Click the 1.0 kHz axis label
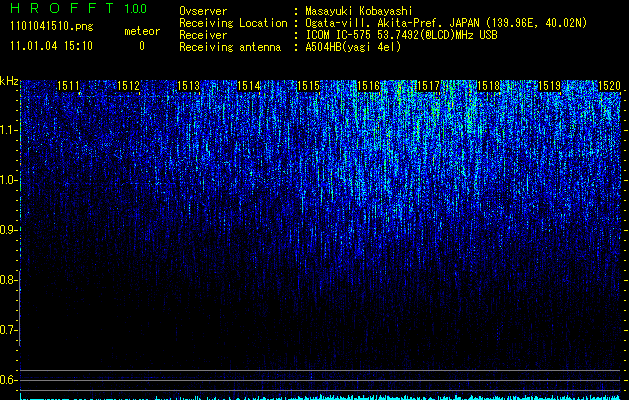Image resolution: width=629 pixels, height=400 pixels. click(x=8, y=180)
